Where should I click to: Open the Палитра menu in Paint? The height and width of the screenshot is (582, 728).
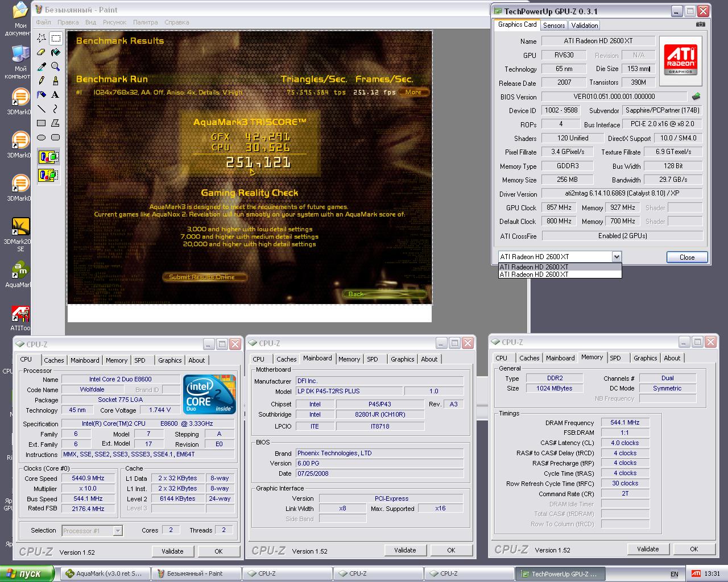146,22
